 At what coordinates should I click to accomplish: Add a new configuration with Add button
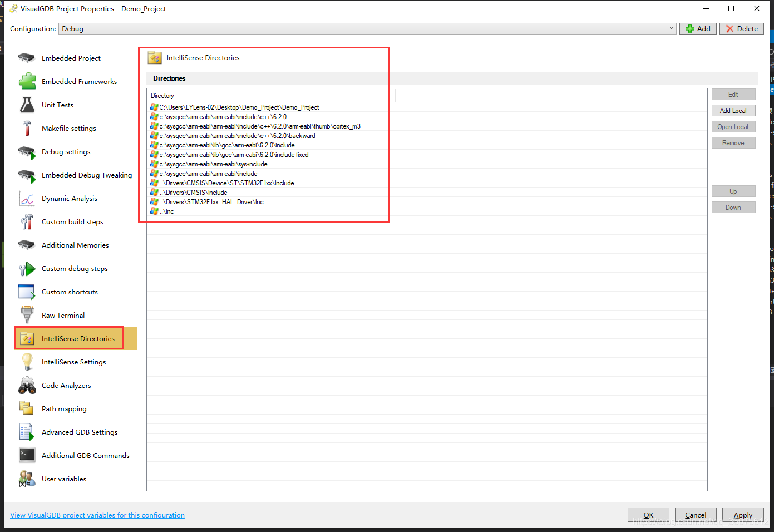698,28
